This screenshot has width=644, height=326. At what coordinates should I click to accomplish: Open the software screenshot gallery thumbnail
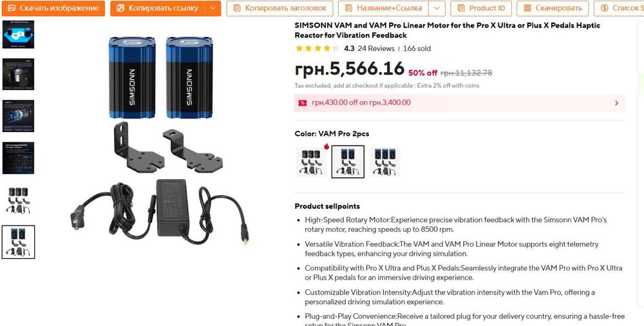pyautogui.click(x=19, y=158)
